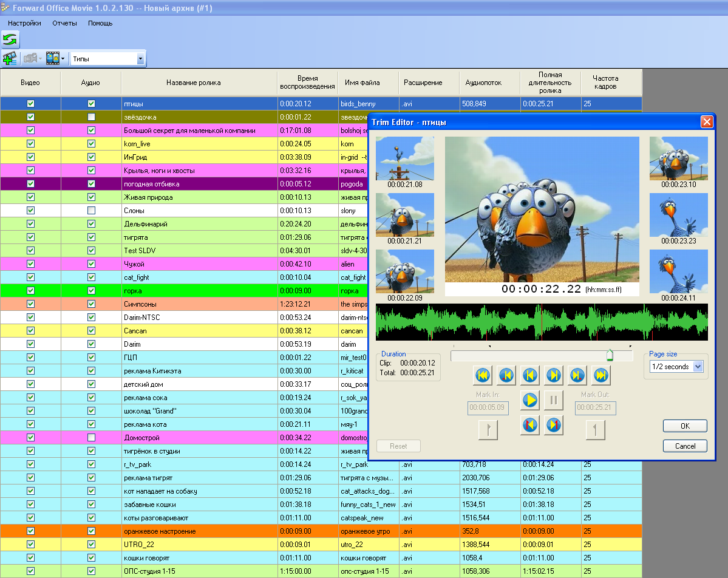Open the Отчеты menu
Image resolution: width=728 pixels, height=578 pixels.
point(64,23)
